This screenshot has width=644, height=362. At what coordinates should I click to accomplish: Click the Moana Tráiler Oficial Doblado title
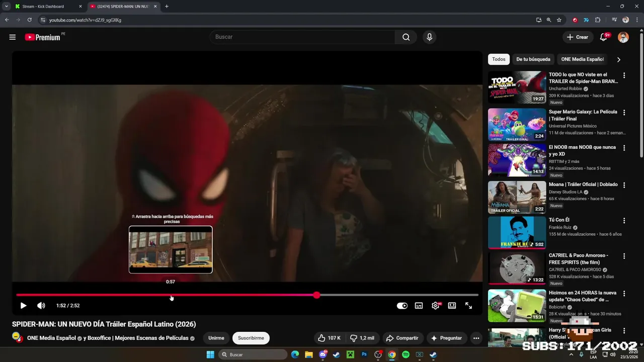583,185
